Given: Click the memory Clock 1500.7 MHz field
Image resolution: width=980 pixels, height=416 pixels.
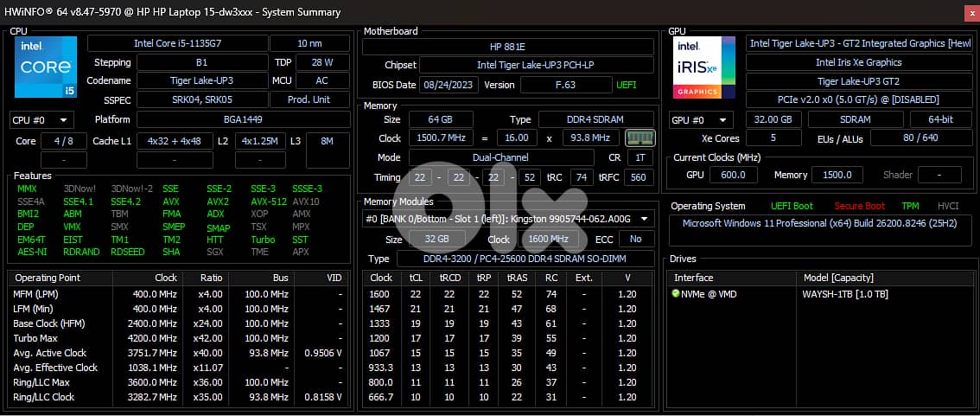Looking at the screenshot, I should point(441,138).
